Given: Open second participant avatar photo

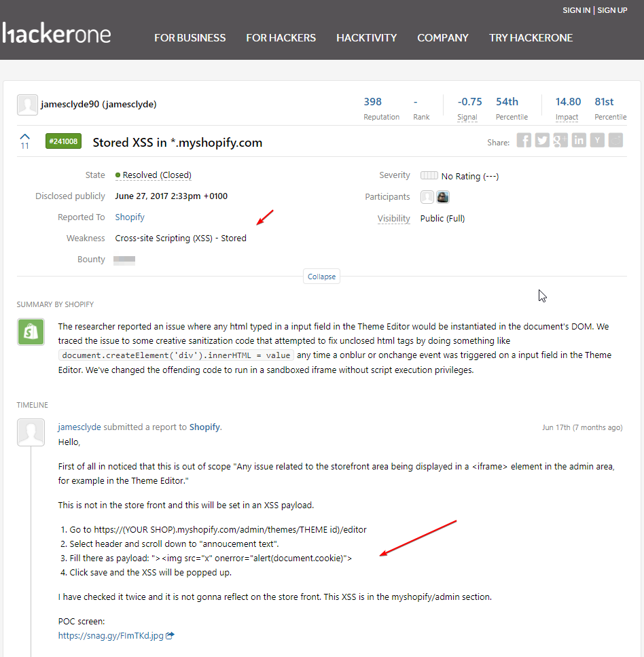Looking at the screenshot, I should point(443,197).
